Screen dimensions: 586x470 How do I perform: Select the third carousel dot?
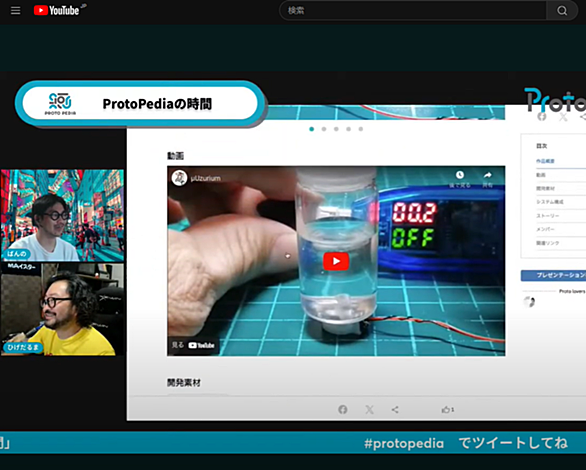336,129
